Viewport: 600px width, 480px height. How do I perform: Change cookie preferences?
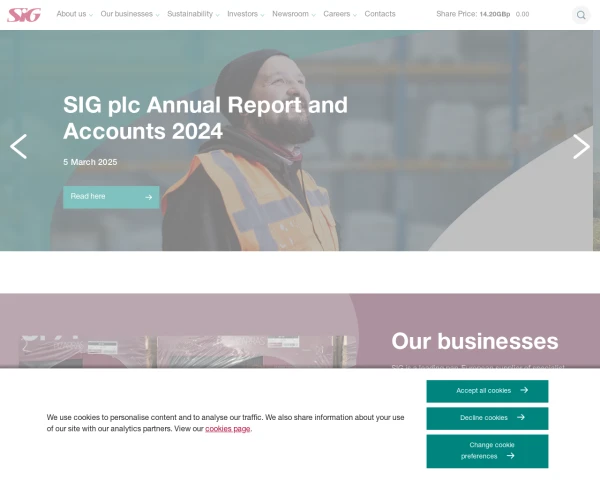[488, 451]
